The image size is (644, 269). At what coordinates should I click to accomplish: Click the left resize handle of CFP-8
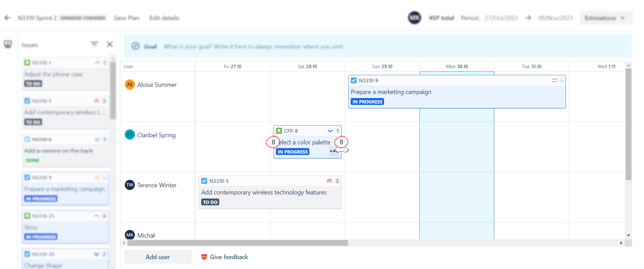[273, 142]
